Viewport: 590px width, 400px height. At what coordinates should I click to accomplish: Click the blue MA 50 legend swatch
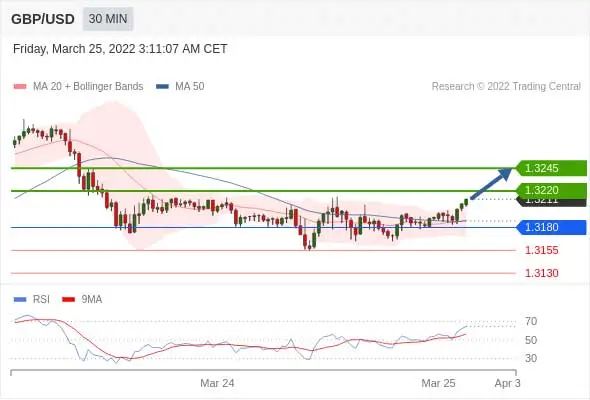point(162,87)
